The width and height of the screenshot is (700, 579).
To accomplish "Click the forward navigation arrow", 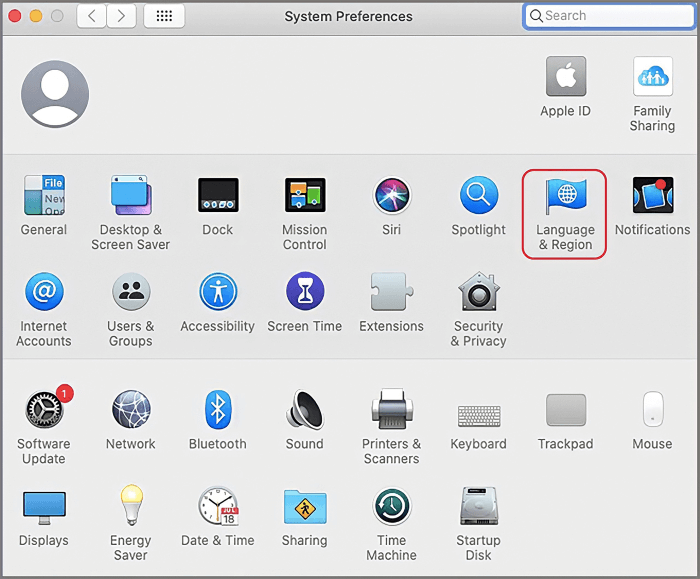I will point(122,16).
